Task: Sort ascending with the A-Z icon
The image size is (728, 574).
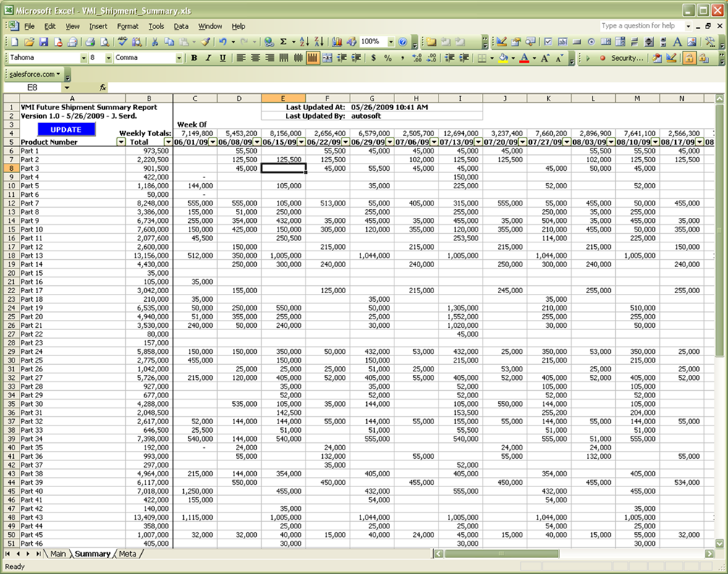Action: [x=304, y=42]
